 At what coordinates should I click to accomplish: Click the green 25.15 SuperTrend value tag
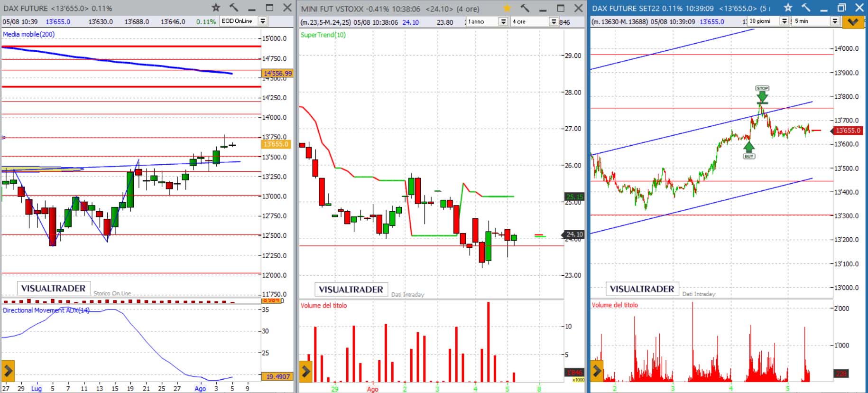(574, 196)
